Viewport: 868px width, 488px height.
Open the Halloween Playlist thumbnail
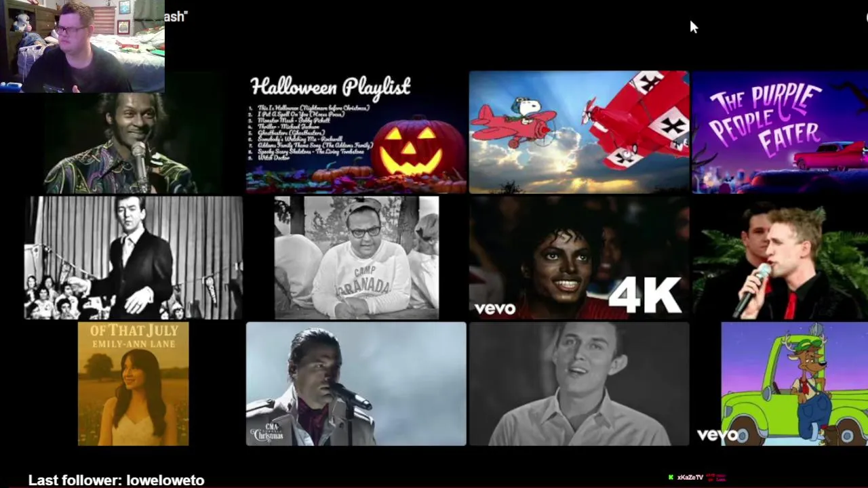tap(356, 132)
